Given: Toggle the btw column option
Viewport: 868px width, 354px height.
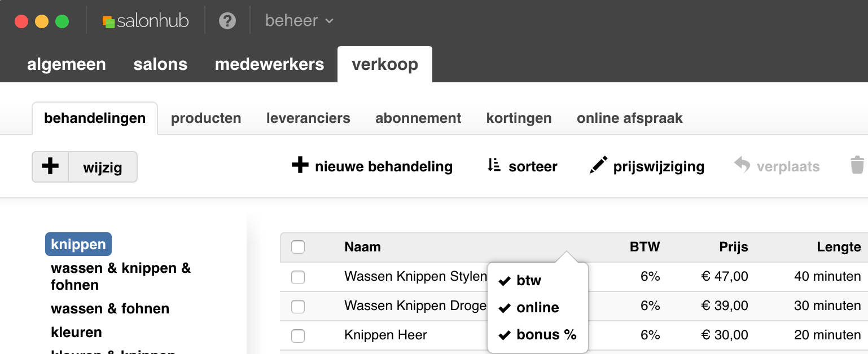Looking at the screenshot, I should pyautogui.click(x=520, y=280).
